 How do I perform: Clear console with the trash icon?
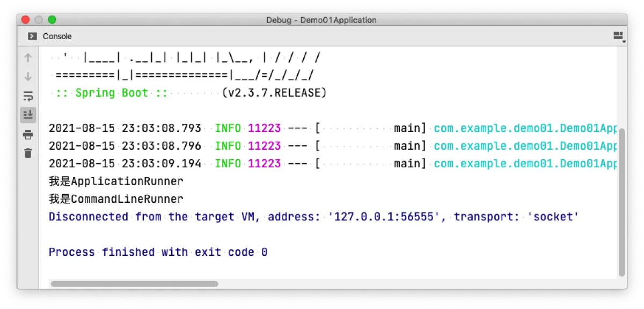28,153
